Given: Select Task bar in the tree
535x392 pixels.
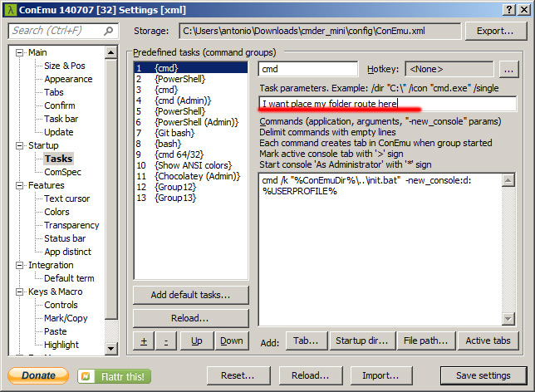Looking at the screenshot, I should 61,119.
